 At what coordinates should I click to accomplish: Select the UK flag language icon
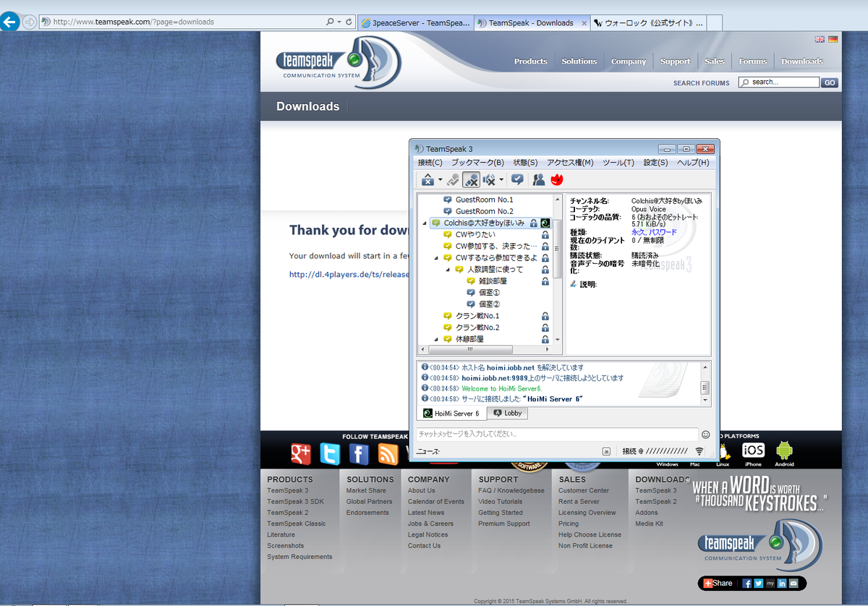pyautogui.click(x=820, y=39)
